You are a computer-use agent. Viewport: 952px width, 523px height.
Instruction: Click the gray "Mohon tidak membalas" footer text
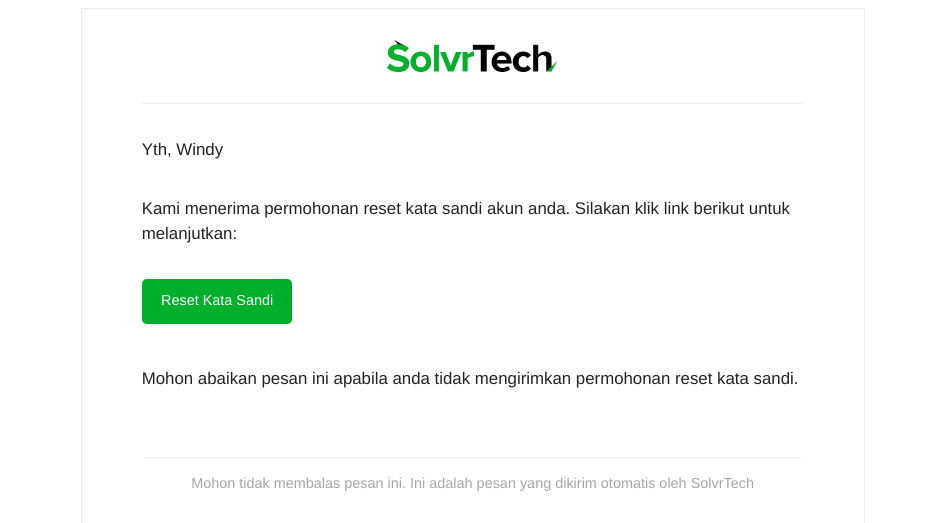[x=472, y=484]
